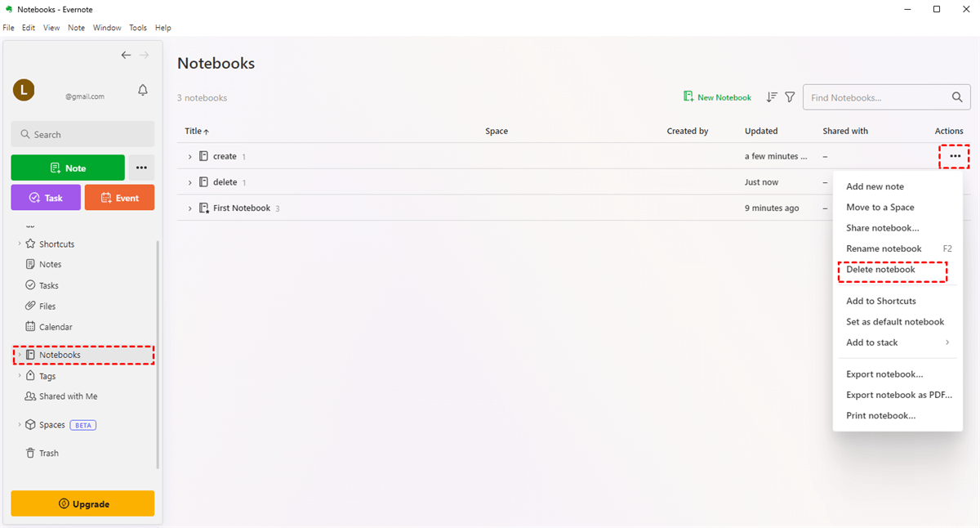Image resolution: width=980 pixels, height=528 pixels.
Task: Click the Find Notebooks search field
Action: (x=874, y=97)
